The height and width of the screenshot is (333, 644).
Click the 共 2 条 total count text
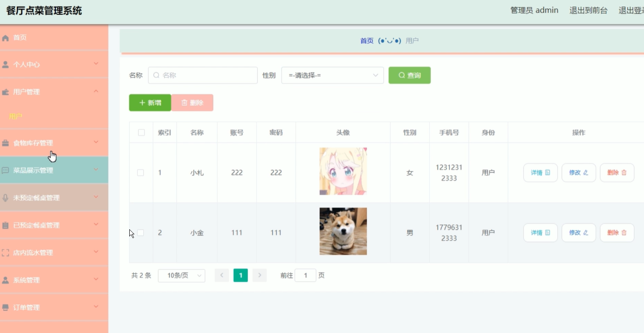141,275
